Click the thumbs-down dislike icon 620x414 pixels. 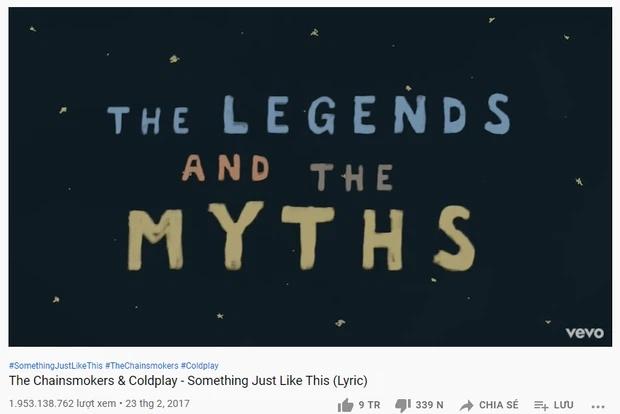tap(403, 405)
